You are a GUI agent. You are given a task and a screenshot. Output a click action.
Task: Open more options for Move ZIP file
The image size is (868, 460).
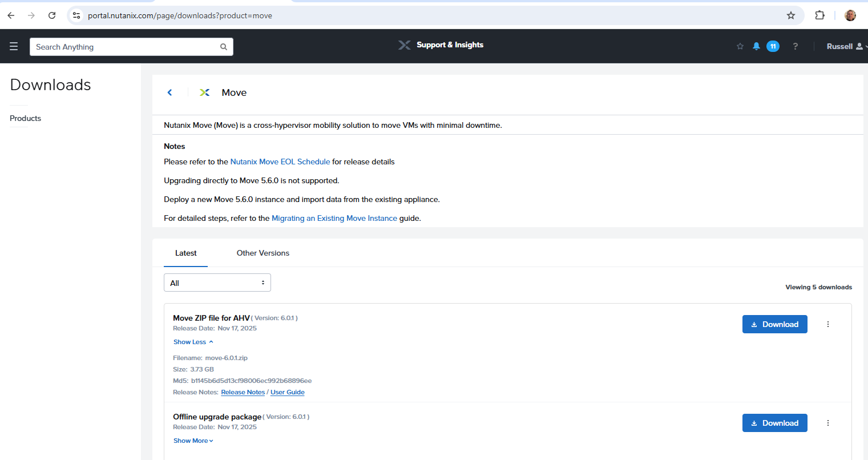(828, 324)
